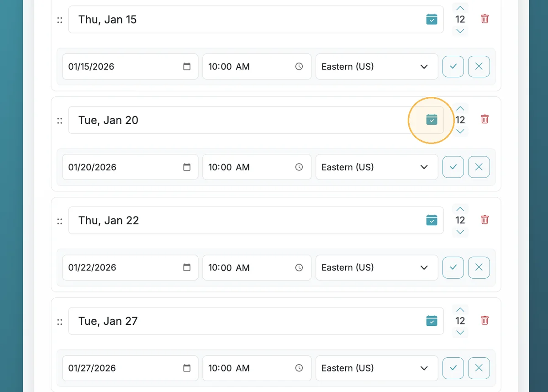Click the 10:00 AM time for Jan 22

[229, 268]
